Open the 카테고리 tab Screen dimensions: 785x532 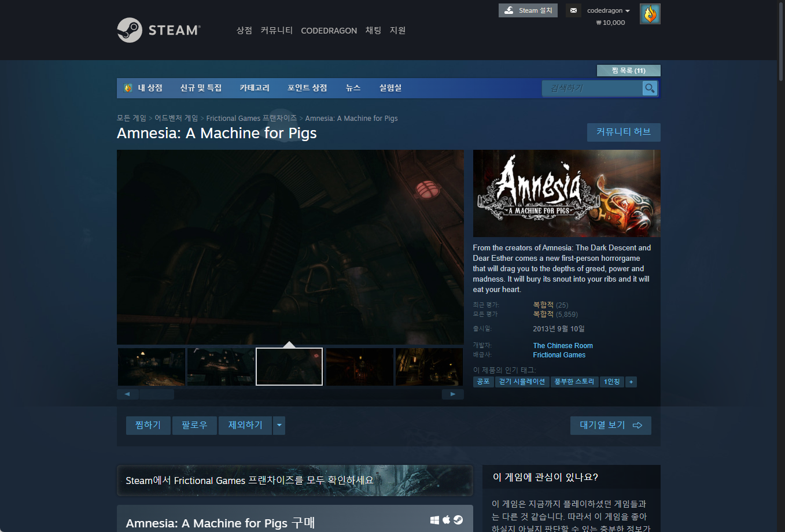(255, 88)
